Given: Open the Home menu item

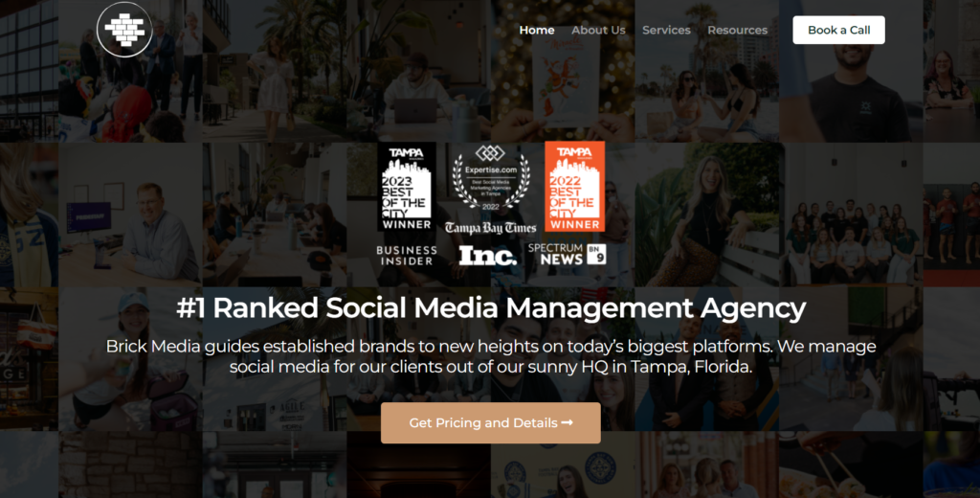Looking at the screenshot, I should [536, 30].
